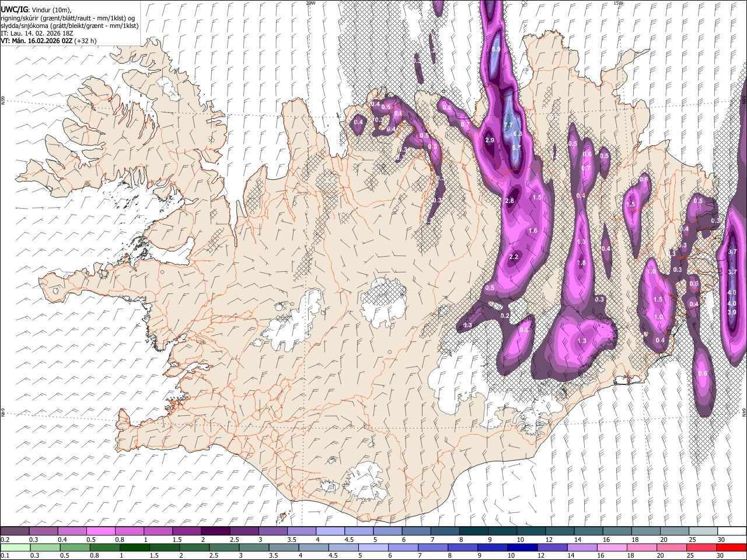Click the pale green 0.1–0.3 swatch in the lower legend
Screen dimensions: 747x560
pyautogui.click(x=15, y=547)
